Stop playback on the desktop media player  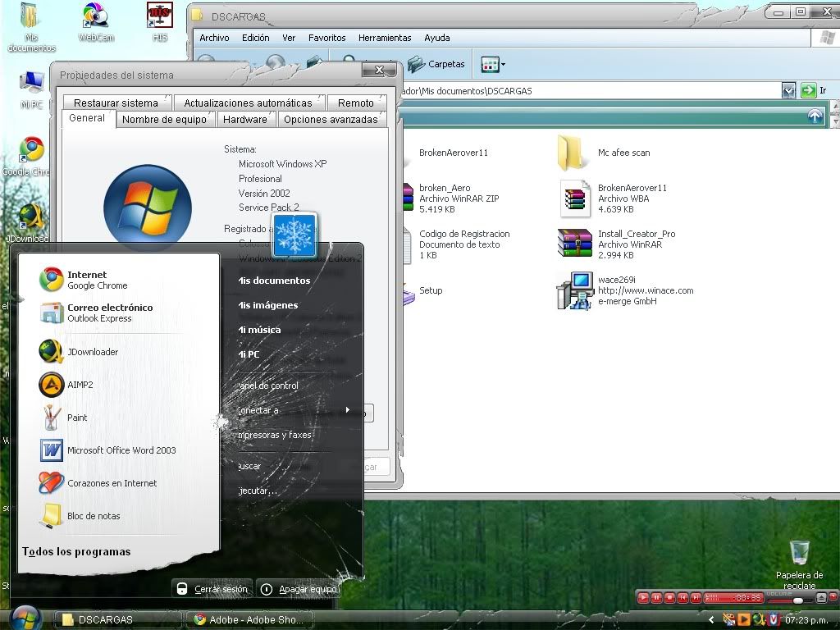tap(669, 597)
